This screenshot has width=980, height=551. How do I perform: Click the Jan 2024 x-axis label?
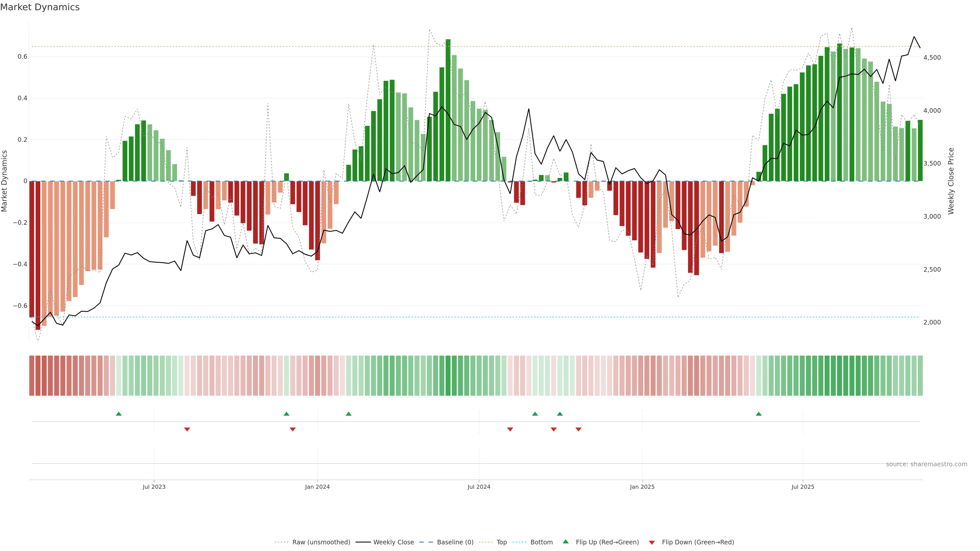coord(317,487)
